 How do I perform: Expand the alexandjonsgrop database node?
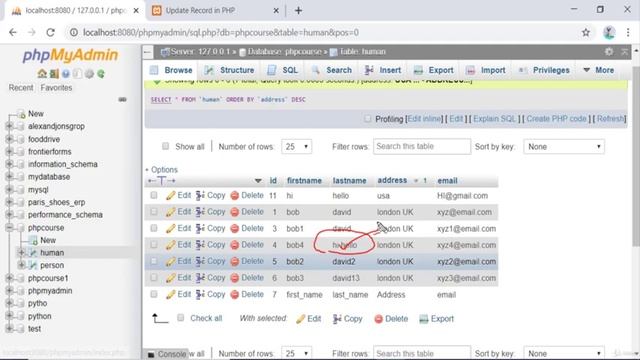click(9, 127)
